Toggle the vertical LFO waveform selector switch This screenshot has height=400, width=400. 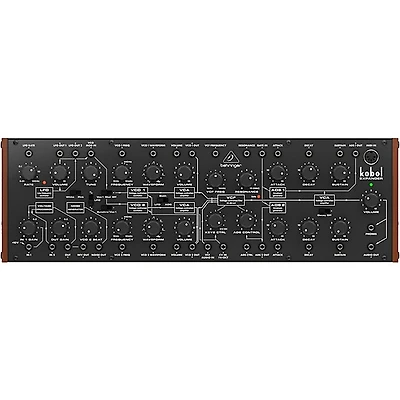tap(91, 200)
